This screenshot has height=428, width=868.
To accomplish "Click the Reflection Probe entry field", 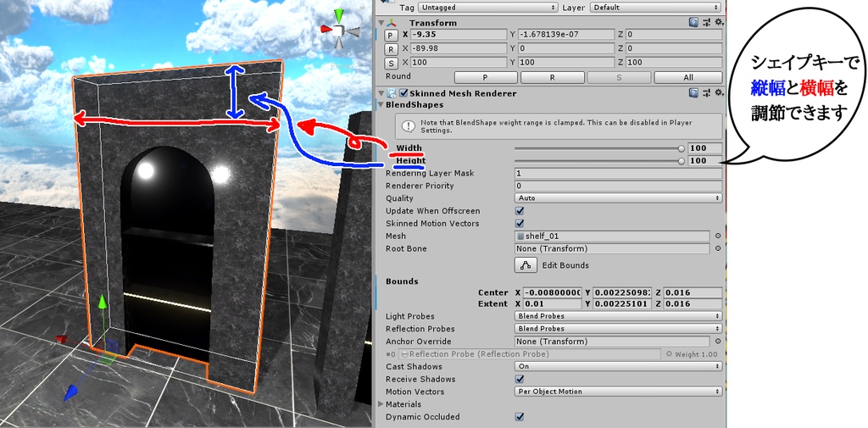I will [x=531, y=353].
